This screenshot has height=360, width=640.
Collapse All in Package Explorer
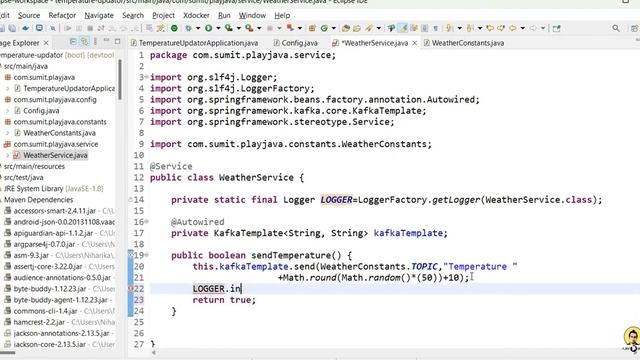(x=73, y=42)
